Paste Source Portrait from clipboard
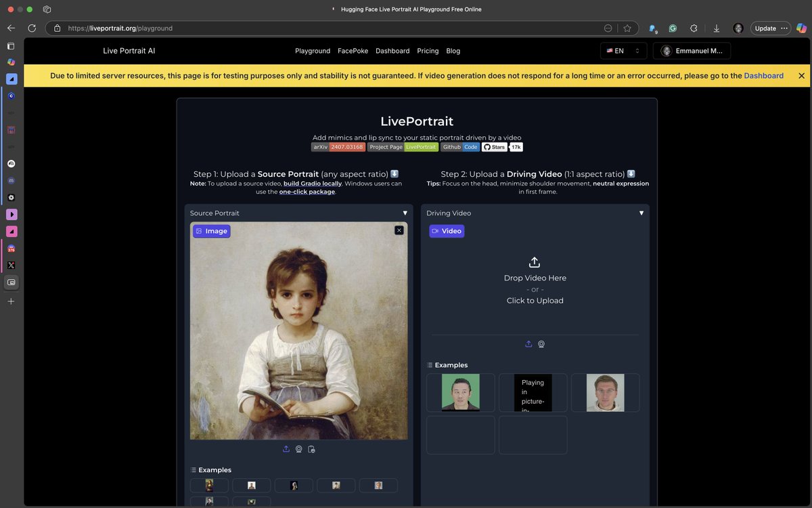The width and height of the screenshot is (812, 508). (x=311, y=449)
